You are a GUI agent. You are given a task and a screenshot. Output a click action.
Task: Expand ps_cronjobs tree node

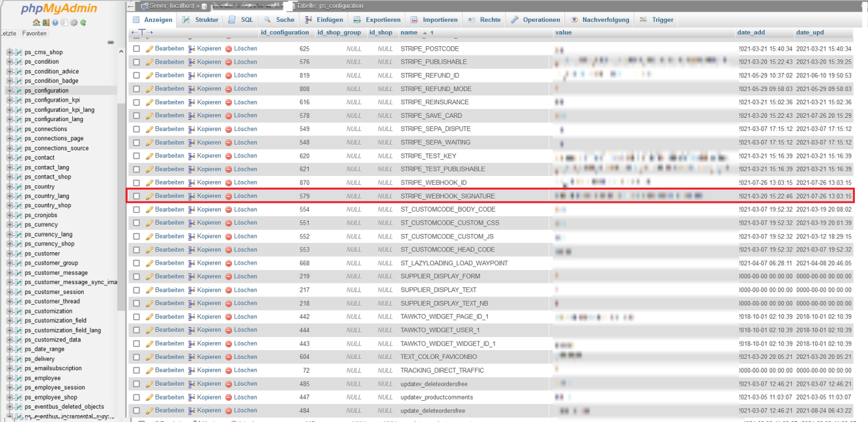(9, 215)
